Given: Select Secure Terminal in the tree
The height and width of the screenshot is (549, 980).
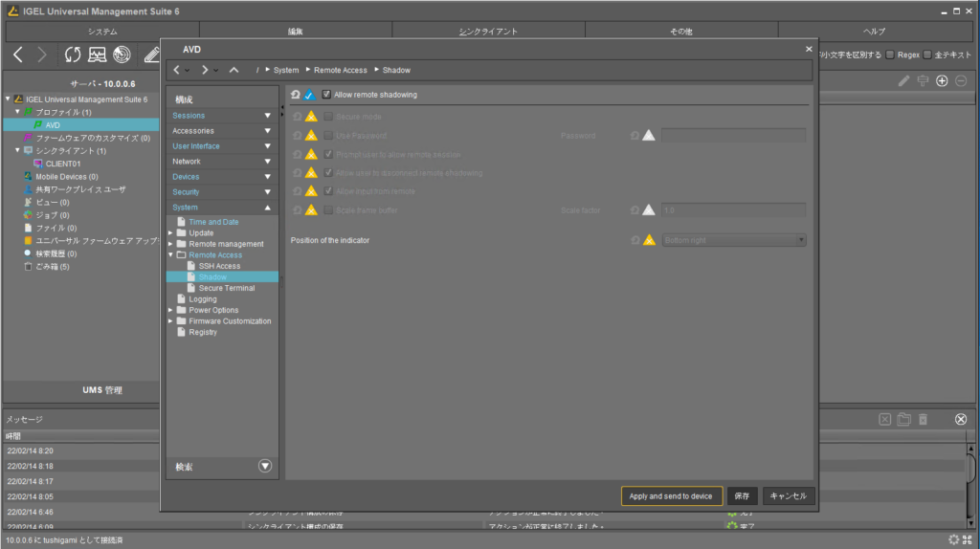Looking at the screenshot, I should [226, 289].
